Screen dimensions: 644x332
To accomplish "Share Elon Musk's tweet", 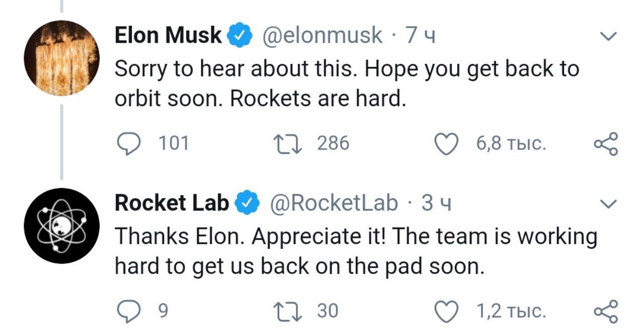I will (605, 144).
